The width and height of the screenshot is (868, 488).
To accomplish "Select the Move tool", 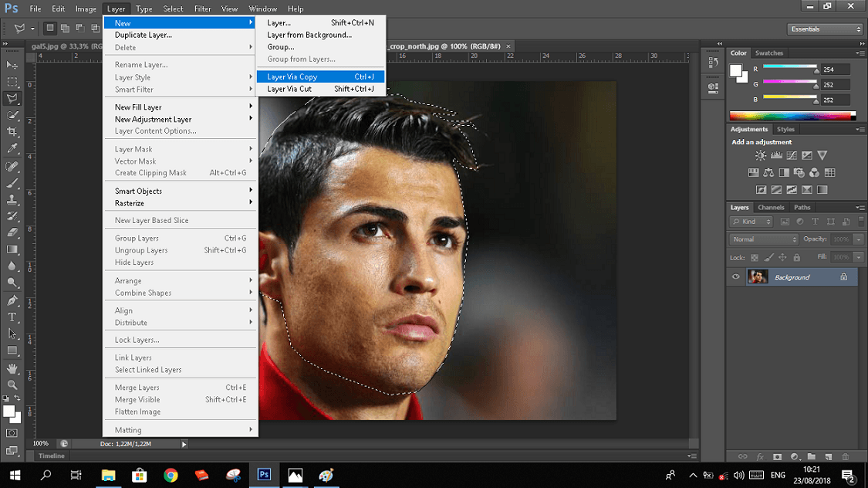I will tap(12, 65).
